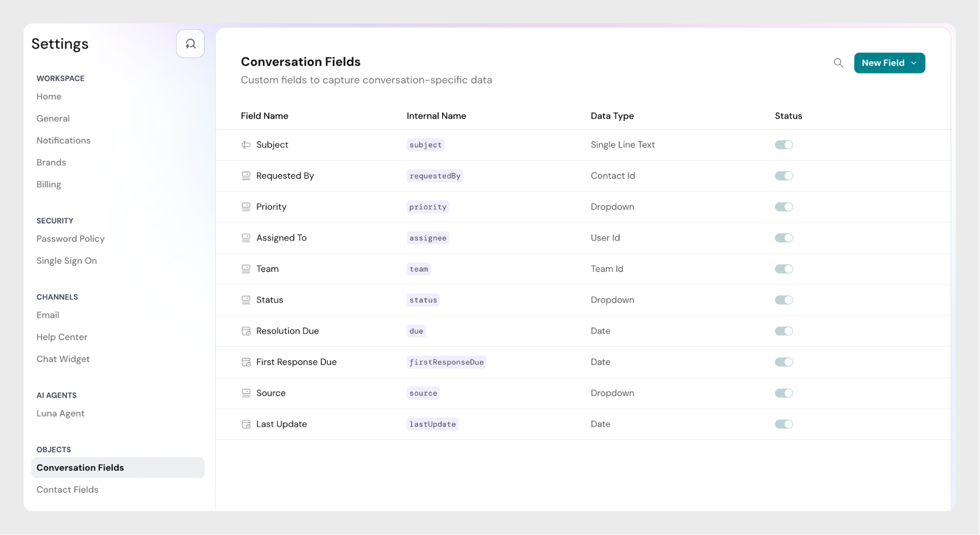The width and height of the screenshot is (980, 535).
Task: Open search with the magnifier icon
Action: (x=838, y=63)
